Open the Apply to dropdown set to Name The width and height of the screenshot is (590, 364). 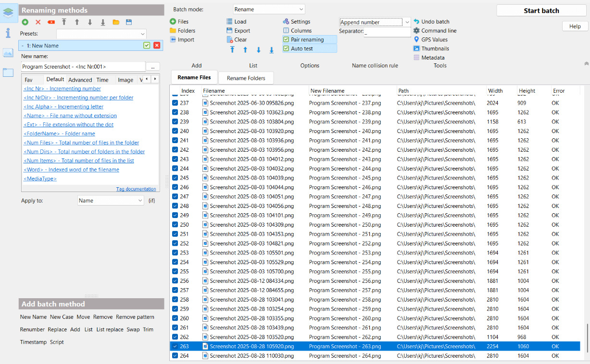point(111,201)
